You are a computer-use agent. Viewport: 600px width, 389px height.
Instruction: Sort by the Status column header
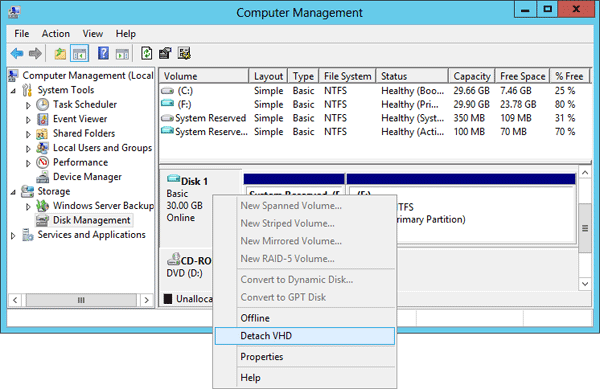[412, 76]
